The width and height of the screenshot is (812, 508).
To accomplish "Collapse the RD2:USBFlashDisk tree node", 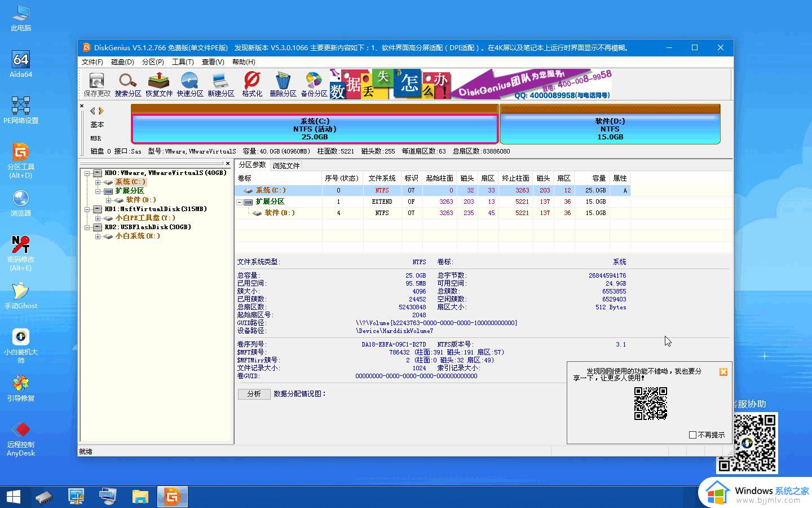I will [87, 227].
